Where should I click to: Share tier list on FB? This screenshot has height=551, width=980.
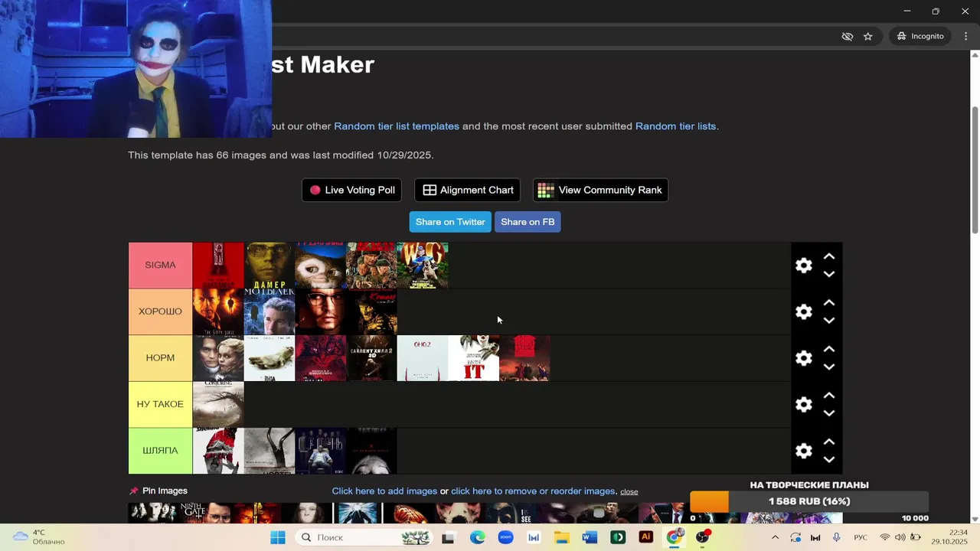click(528, 222)
